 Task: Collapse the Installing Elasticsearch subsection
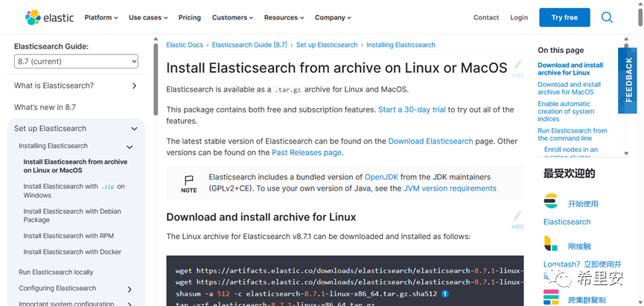[130, 147]
